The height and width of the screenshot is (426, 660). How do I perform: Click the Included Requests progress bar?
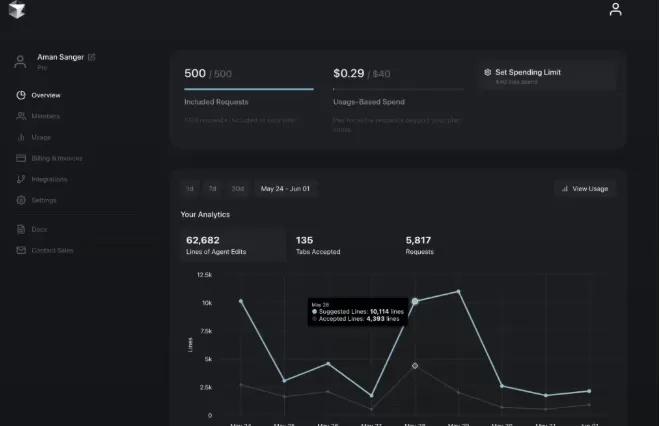coord(249,89)
